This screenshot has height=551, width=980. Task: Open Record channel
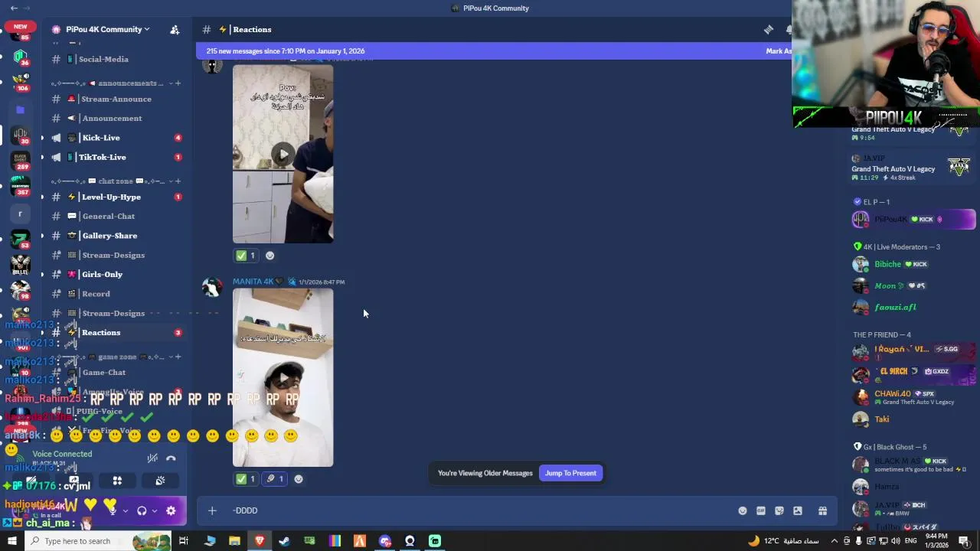(x=115, y=294)
